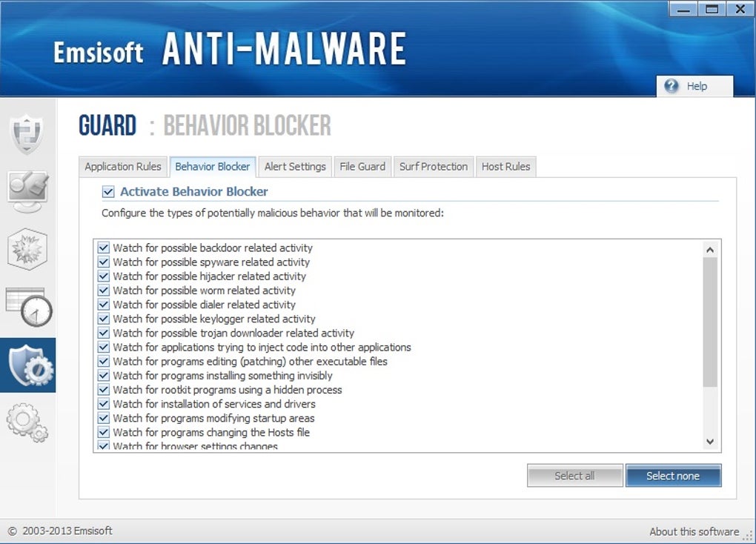Screen dimensions: 756x544
Task: Click 'Watch for programs changing the Hosts file'
Action: point(211,432)
